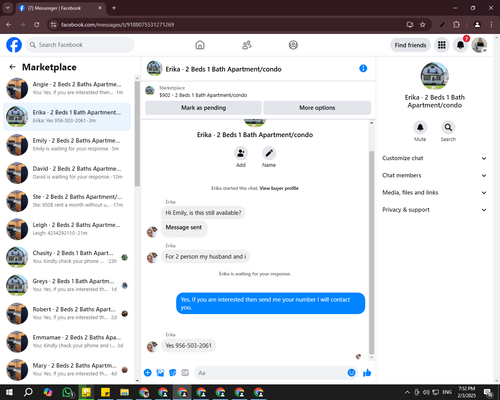Open Emily conversation in list
Screen dimensions: 500x400
[67, 145]
